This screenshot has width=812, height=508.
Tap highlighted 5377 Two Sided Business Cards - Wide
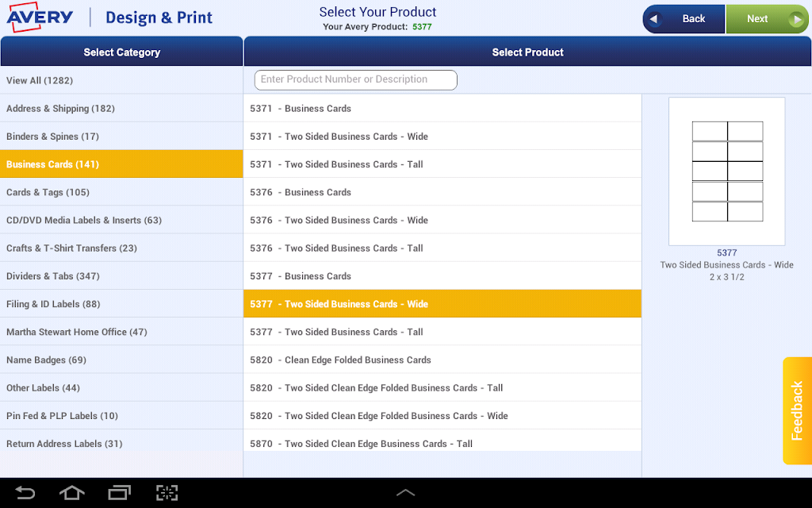[x=442, y=304]
